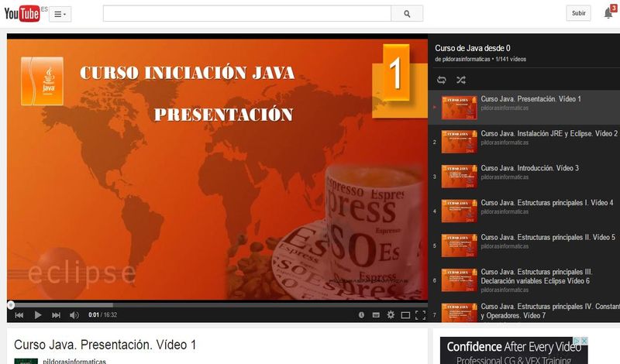Viewport: 620px width, 364px height.
Task: Close the advertisement with X icon
Action: pyautogui.click(x=584, y=340)
